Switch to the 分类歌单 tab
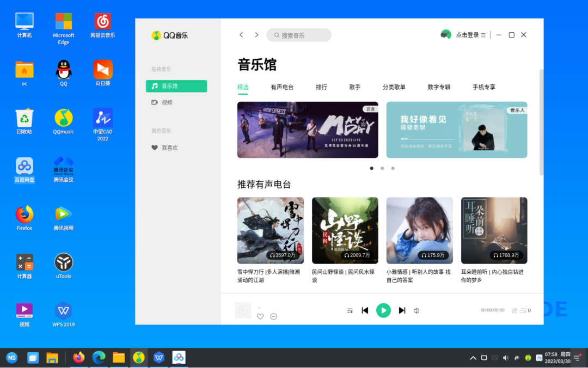Image resolution: width=588 pixels, height=368 pixels. coord(394,87)
